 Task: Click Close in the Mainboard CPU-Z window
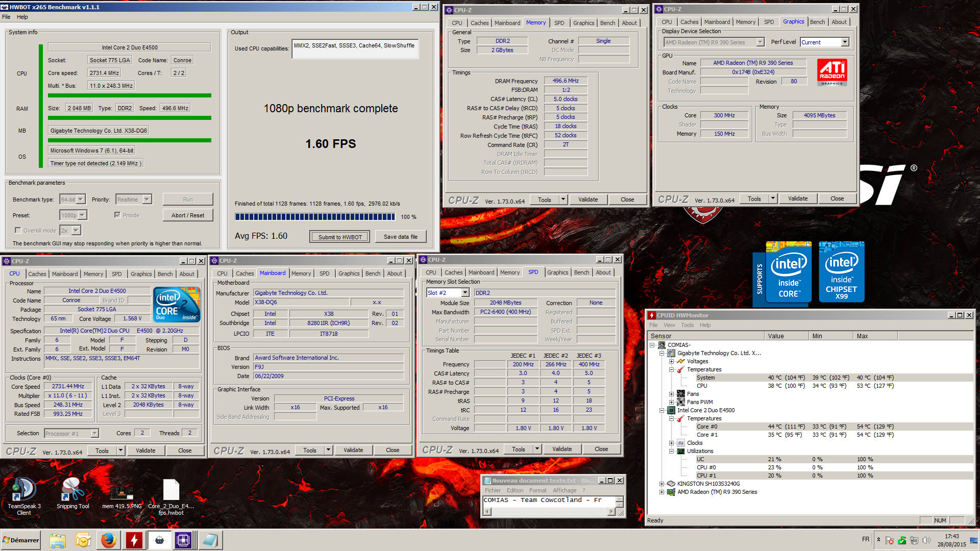click(x=393, y=450)
